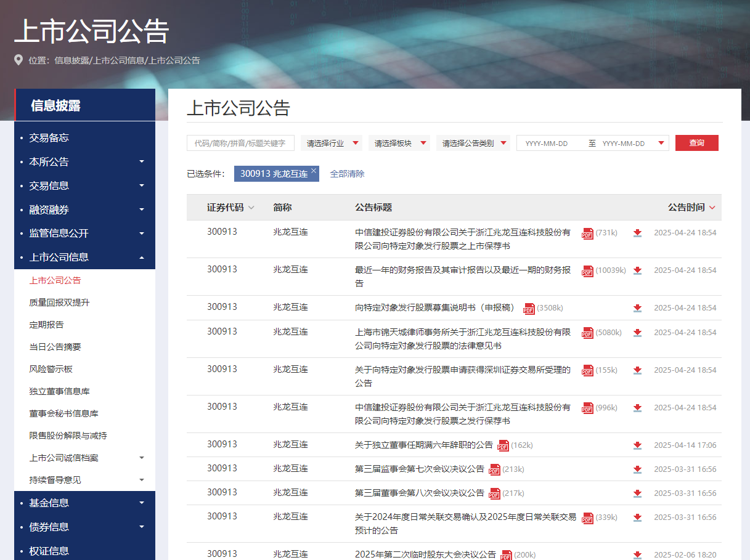Sort by 证券代码 column header
The image size is (750, 560).
pyautogui.click(x=230, y=208)
